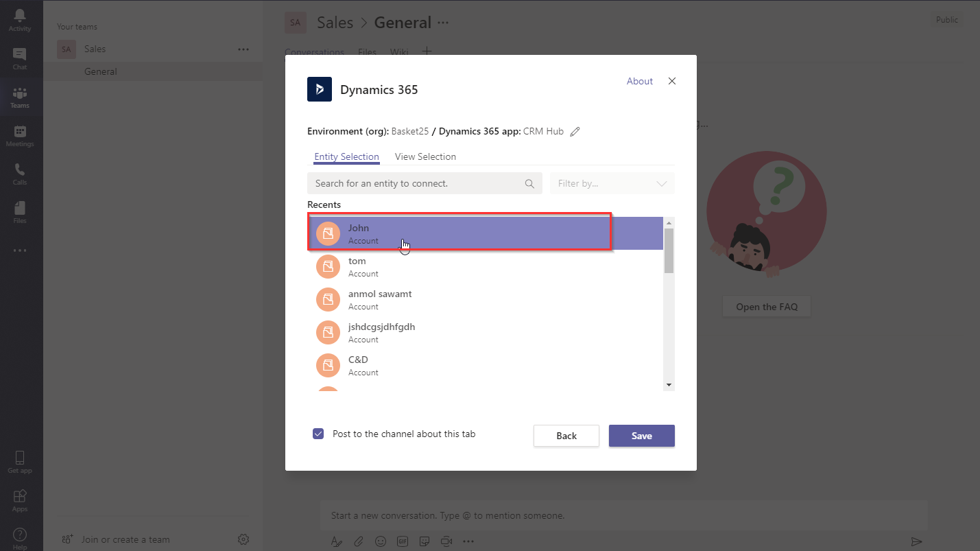The image size is (980, 551).
Task: Select the Entity Selection tab
Action: pos(346,156)
